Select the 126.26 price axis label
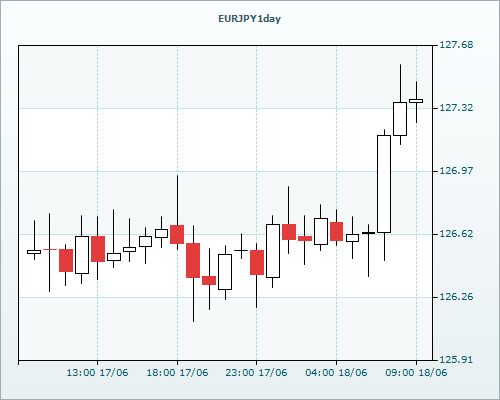 [x=456, y=297]
